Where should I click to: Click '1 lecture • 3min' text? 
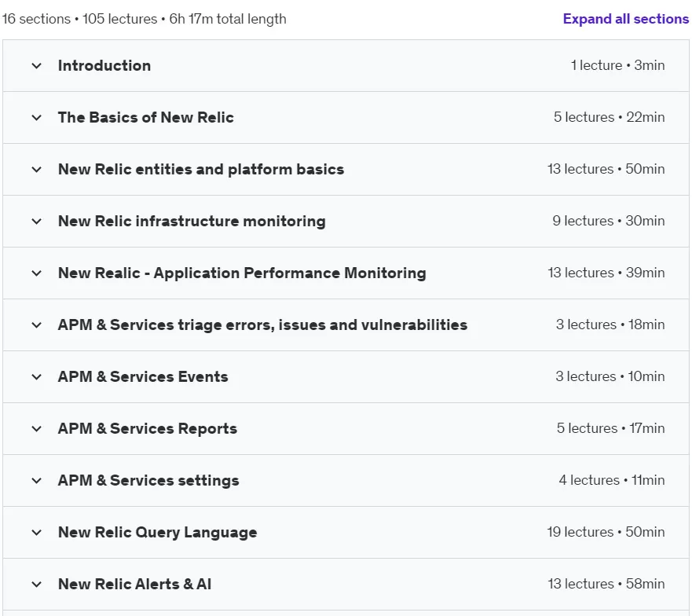coord(617,65)
